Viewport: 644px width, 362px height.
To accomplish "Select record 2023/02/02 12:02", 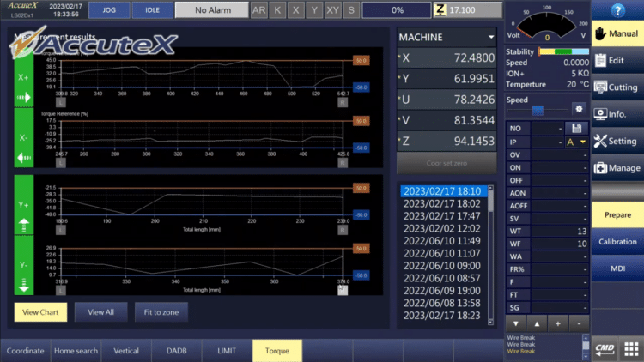I will point(442,229).
